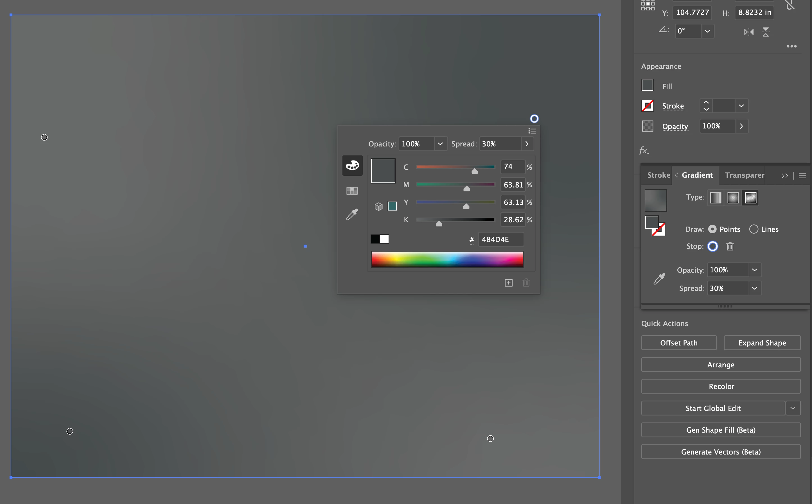
Task: Click the Flip Horizontal icon
Action: point(749,32)
